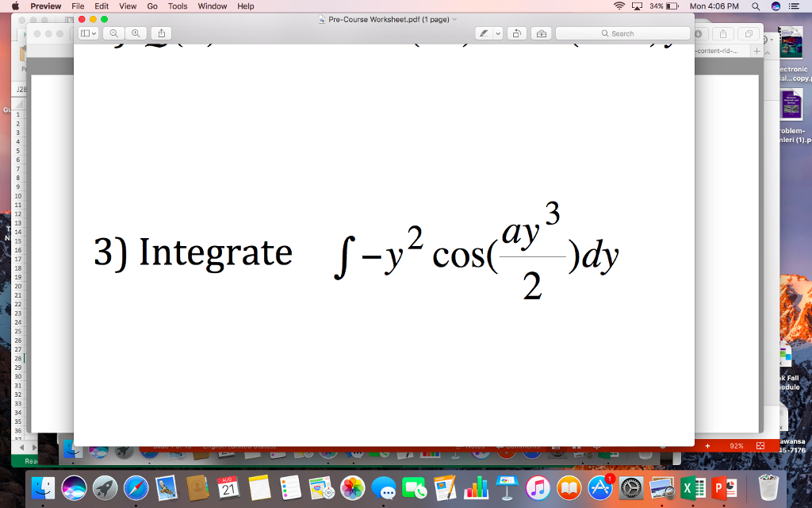Screen dimensions: 812x508
Task: Show the Markup Toolbar
Action: click(x=542, y=33)
